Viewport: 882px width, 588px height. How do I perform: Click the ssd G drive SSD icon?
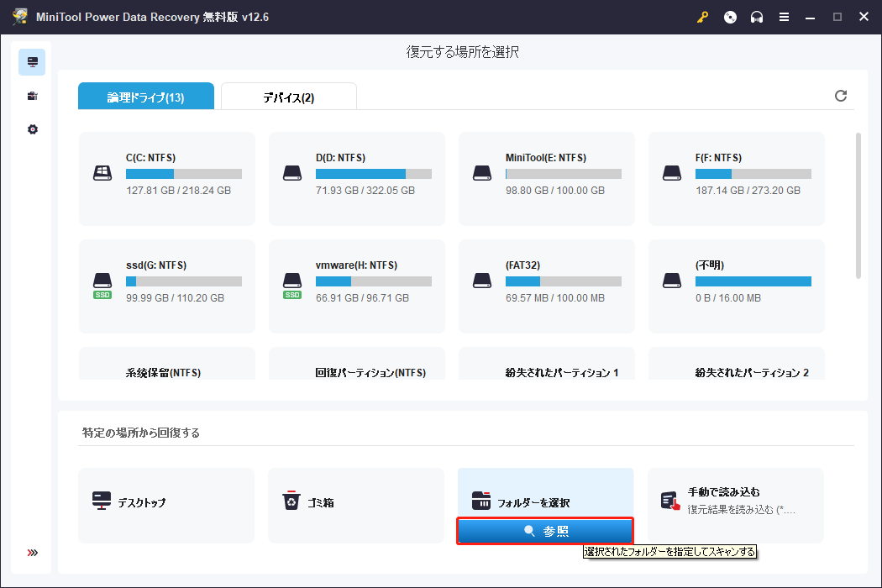coord(102,286)
